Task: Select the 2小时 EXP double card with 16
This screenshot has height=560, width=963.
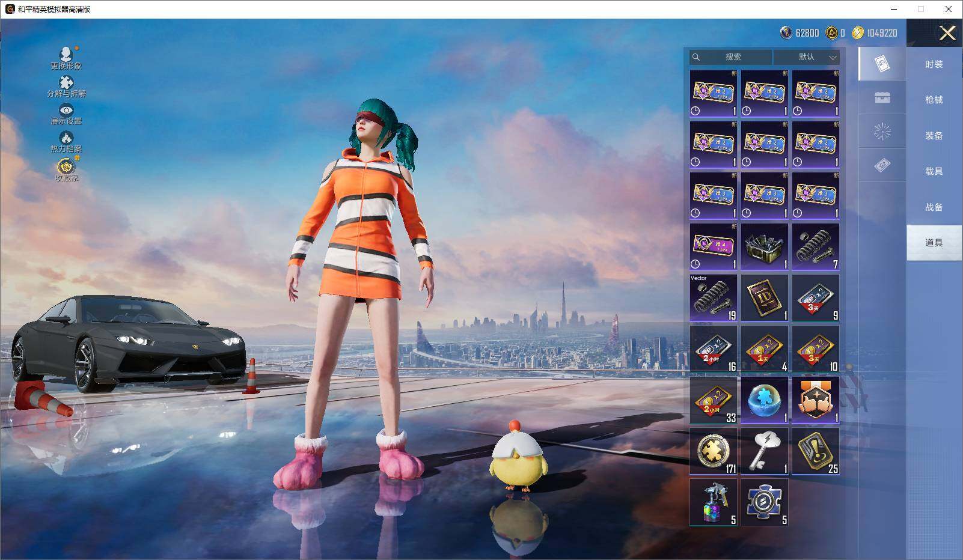Action: (x=714, y=349)
